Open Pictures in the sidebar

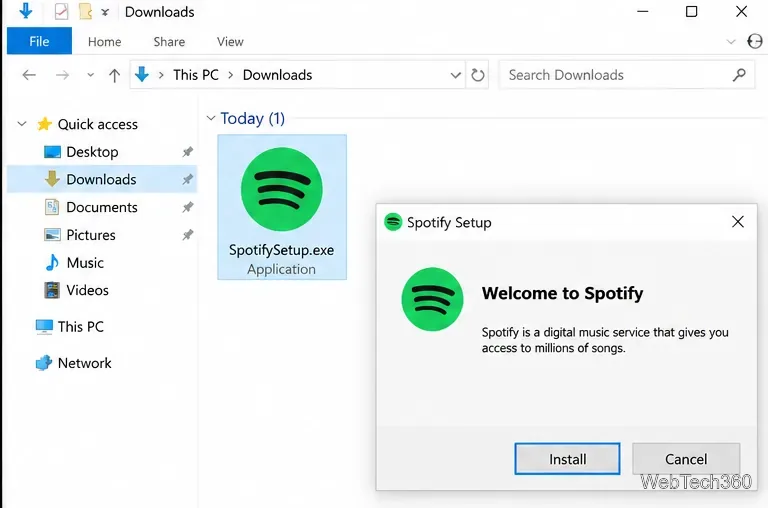pos(91,235)
